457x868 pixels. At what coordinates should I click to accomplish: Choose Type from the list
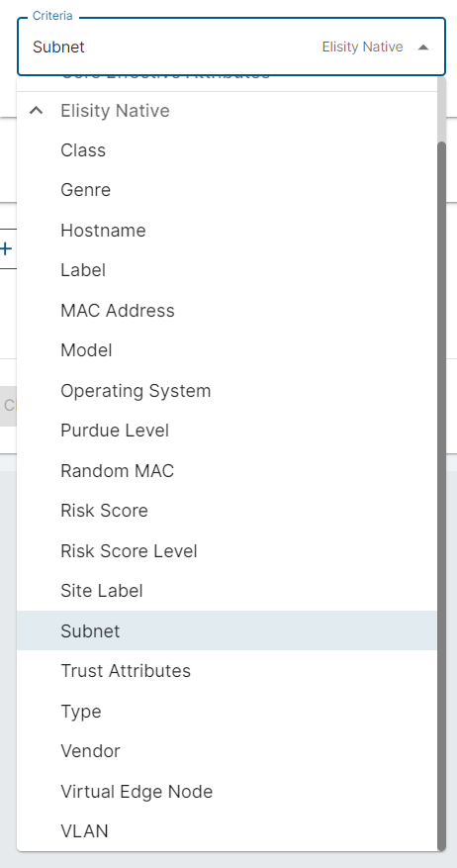point(227,712)
